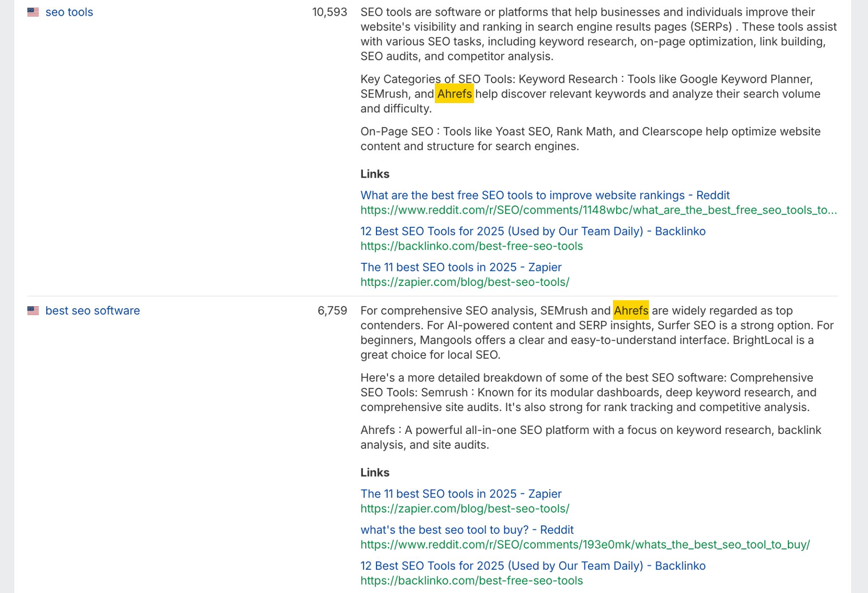Click the US flag beside best seo software
Screen dimensions: 868x593
coord(33,310)
